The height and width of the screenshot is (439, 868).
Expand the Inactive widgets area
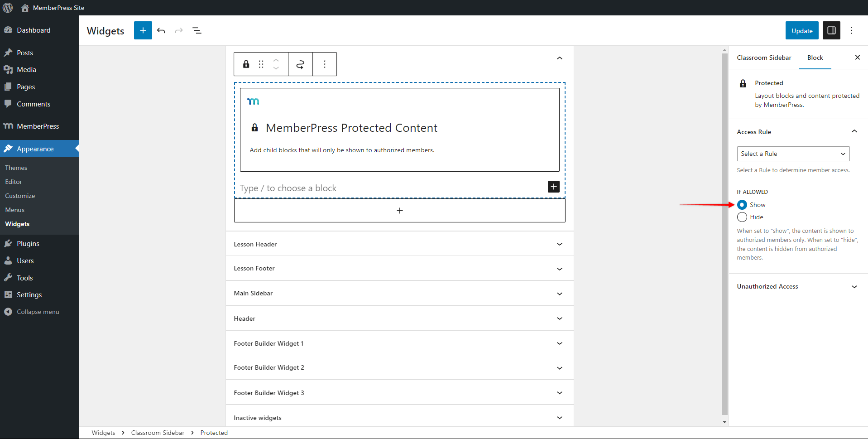pyautogui.click(x=560, y=418)
